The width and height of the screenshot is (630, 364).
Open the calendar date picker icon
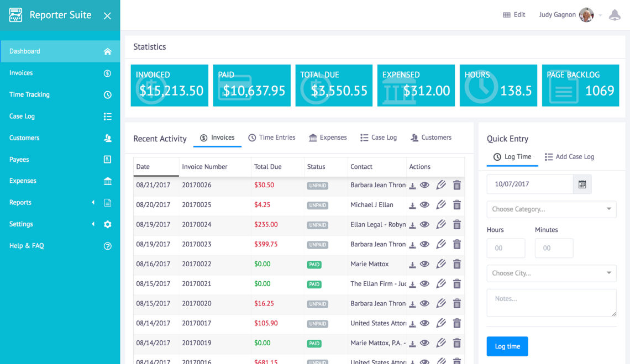[582, 184]
